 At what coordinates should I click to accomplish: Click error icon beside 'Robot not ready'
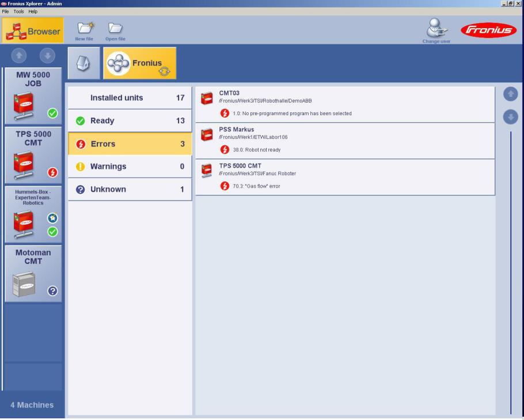225,149
